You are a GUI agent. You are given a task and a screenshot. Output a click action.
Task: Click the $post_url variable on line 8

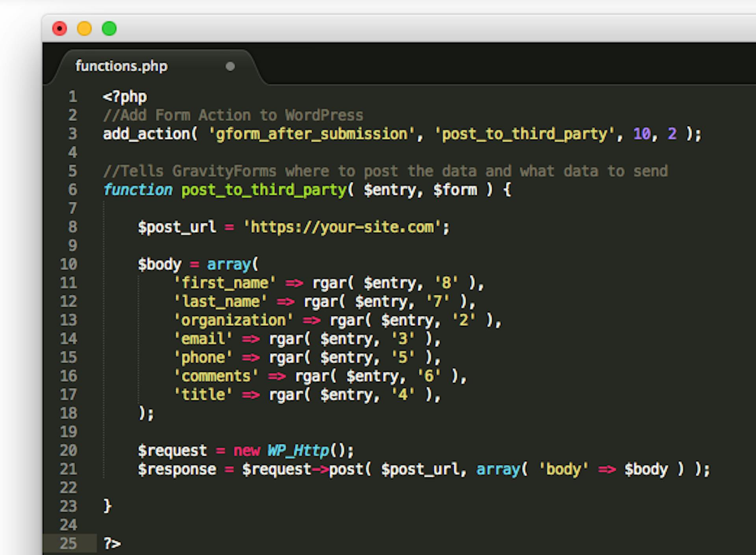click(x=177, y=227)
